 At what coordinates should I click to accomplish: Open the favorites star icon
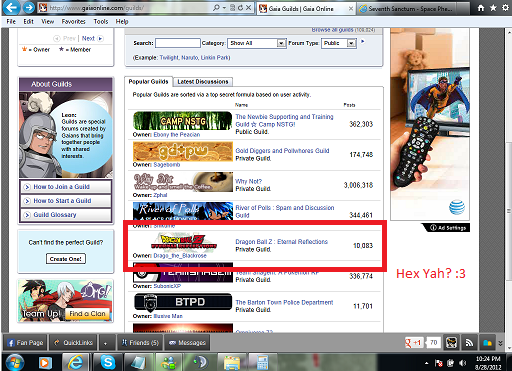[493, 8]
